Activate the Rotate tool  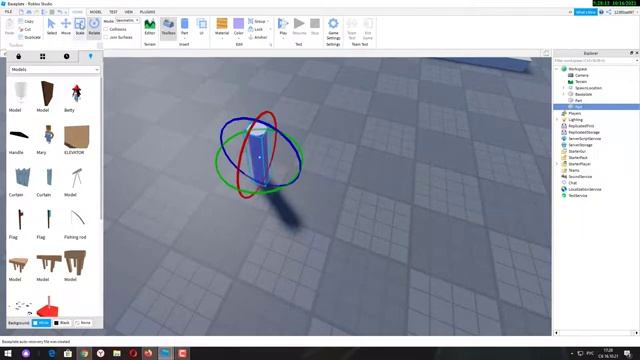(94, 26)
